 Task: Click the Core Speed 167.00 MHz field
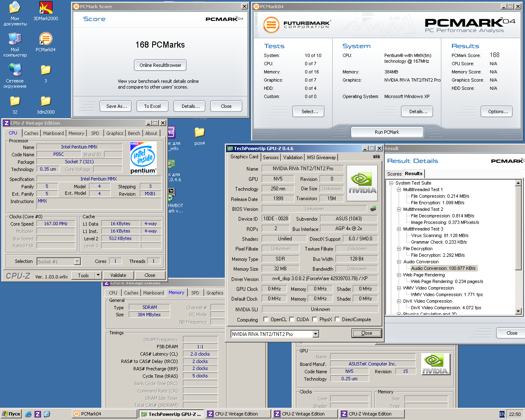coord(56,224)
